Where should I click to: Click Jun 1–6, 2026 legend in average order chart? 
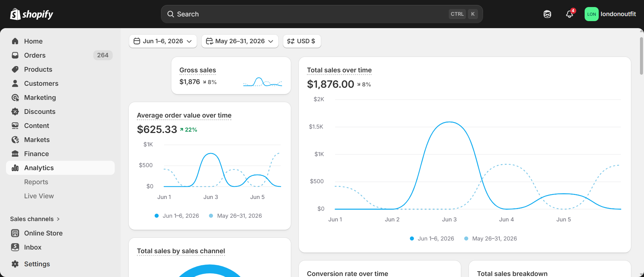tap(177, 216)
